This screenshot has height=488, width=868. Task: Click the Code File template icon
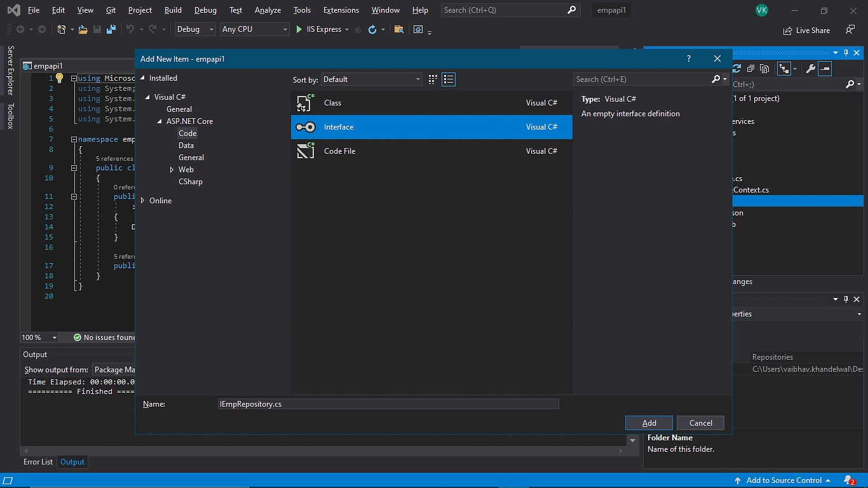[x=306, y=151]
